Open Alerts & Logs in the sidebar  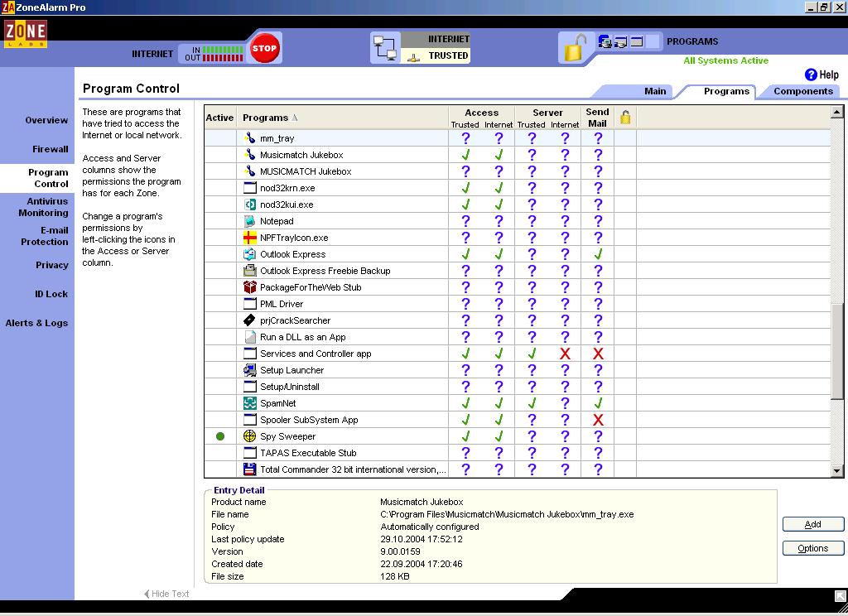point(36,323)
